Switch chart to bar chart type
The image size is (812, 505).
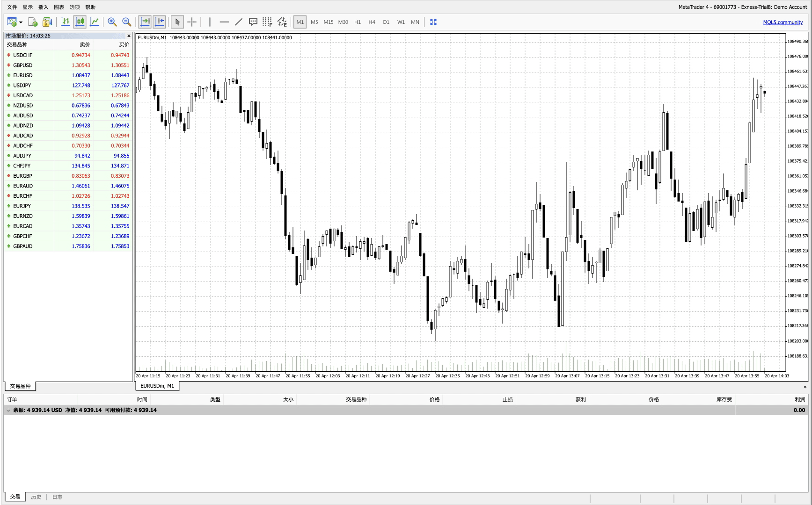(66, 22)
